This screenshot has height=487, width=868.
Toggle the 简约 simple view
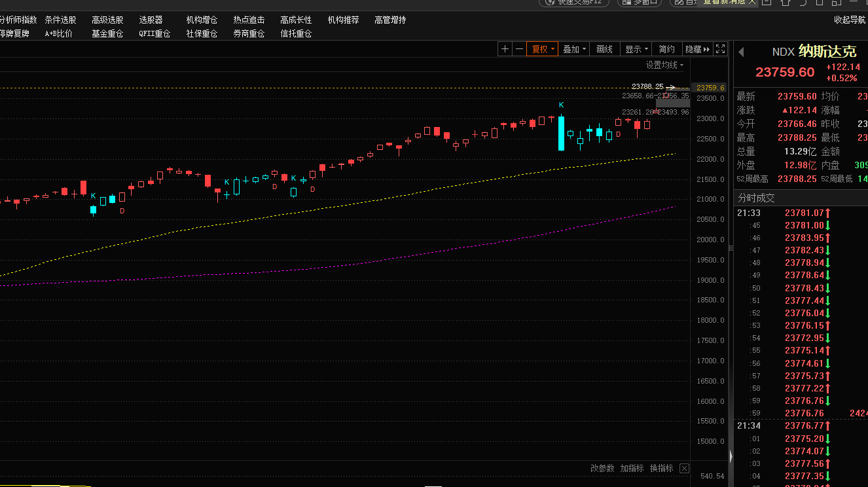[666, 49]
